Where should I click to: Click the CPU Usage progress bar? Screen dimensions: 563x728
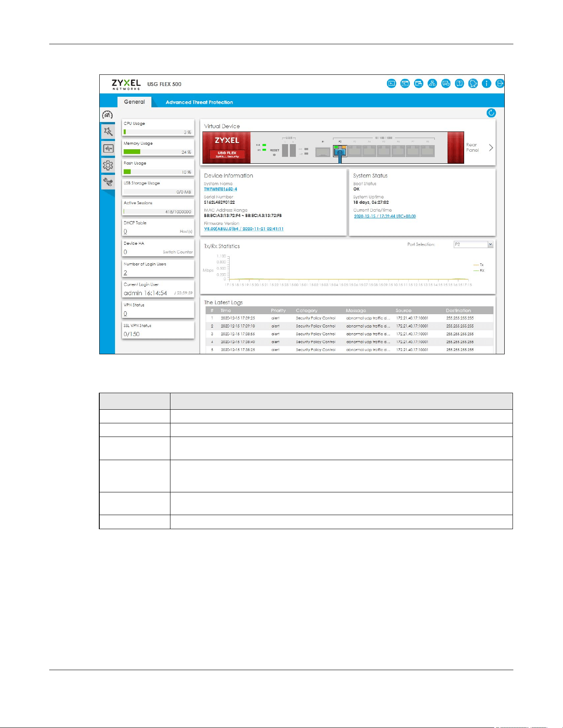pyautogui.click(x=158, y=132)
